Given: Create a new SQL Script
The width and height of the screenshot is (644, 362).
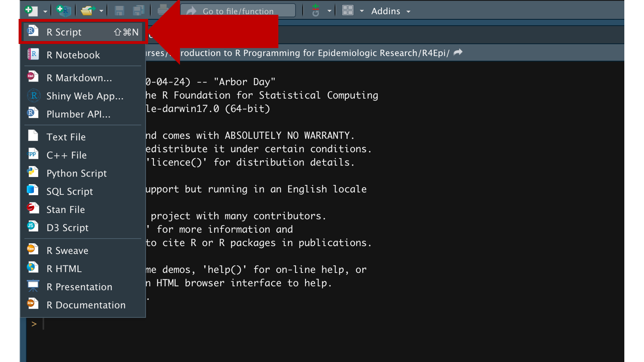Looking at the screenshot, I should 83,192.
